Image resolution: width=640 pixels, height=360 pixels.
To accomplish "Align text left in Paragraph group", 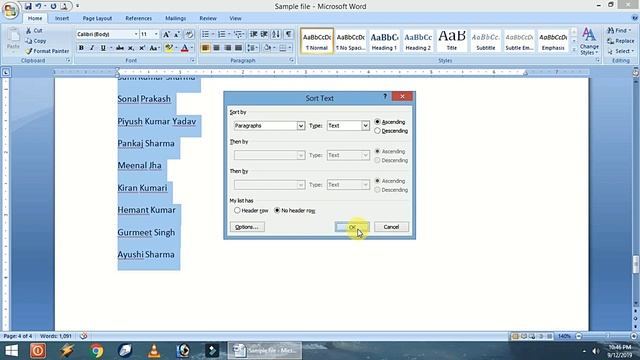I will (x=205, y=48).
